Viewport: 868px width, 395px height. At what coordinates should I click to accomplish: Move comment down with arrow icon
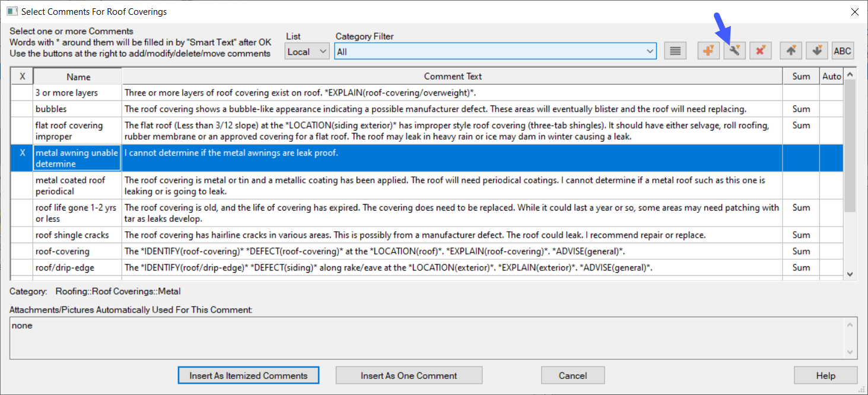coord(817,51)
